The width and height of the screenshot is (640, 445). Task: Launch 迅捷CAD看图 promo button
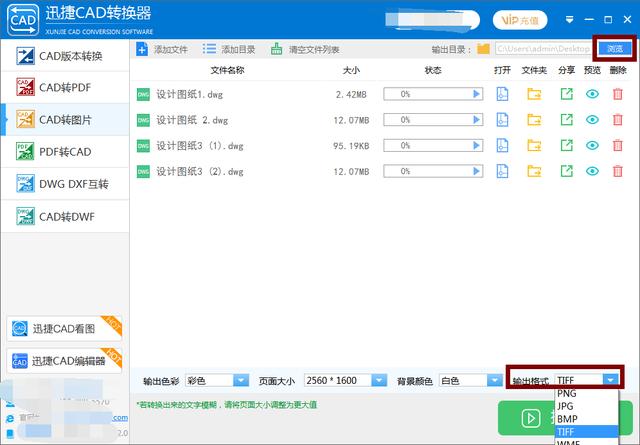point(64,328)
